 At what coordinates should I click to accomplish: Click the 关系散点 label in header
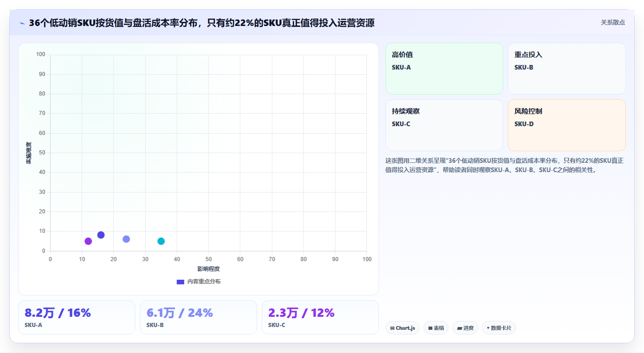613,22
